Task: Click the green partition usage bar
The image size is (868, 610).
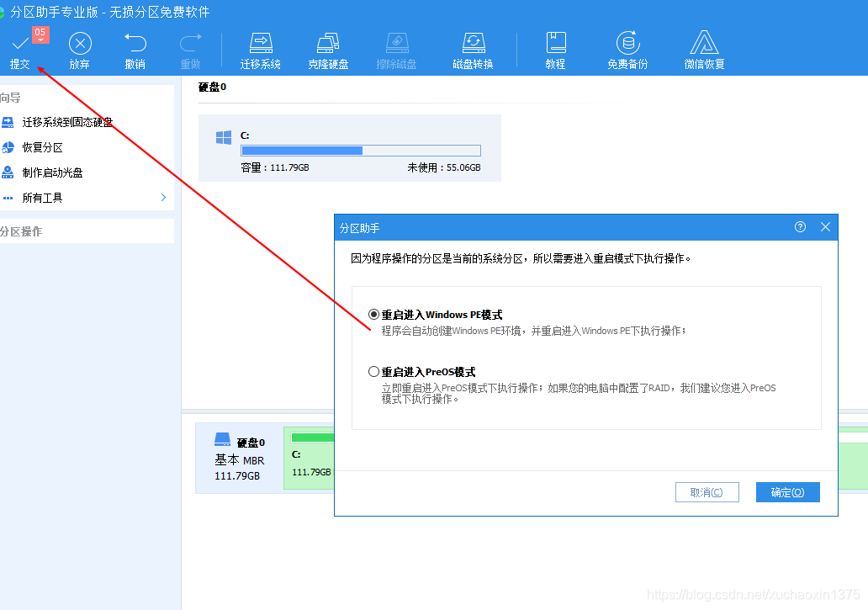Action: [x=313, y=438]
